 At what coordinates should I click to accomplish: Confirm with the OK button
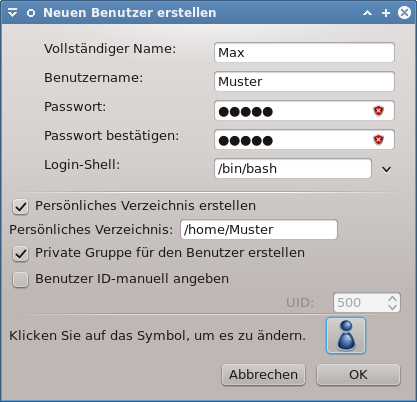tap(358, 375)
